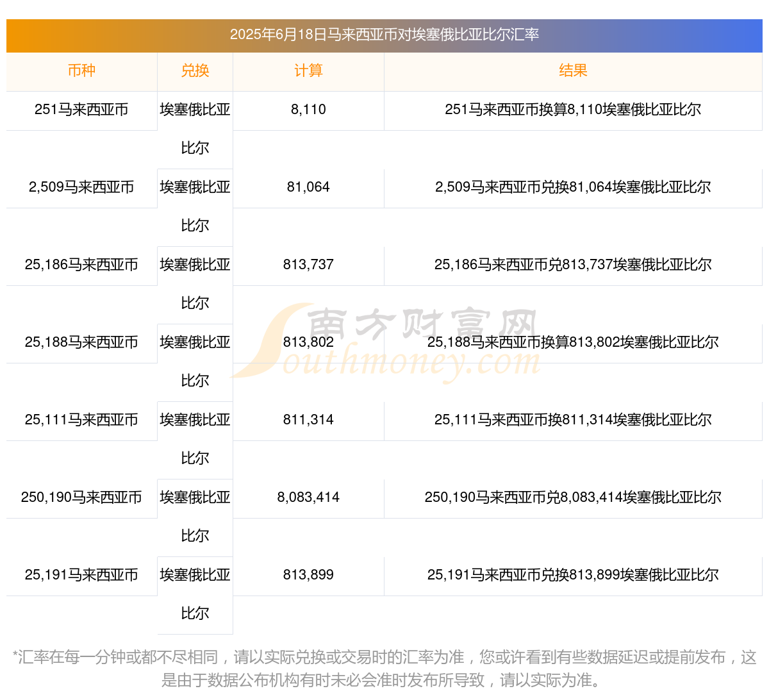
Task: Click the calculated value '811,314'
Action: tap(308, 420)
